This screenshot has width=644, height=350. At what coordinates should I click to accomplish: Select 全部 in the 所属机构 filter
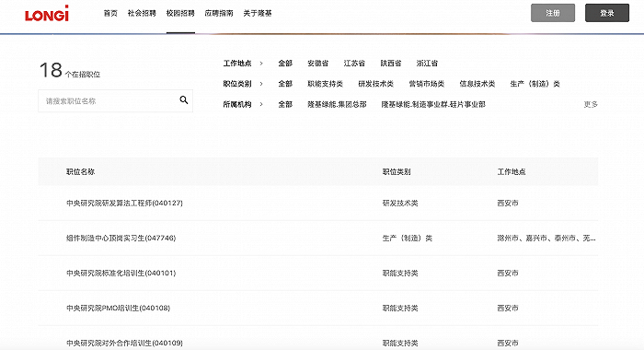point(285,104)
